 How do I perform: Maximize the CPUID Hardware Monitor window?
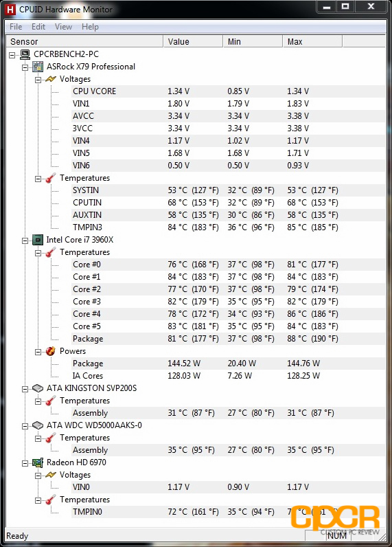[345, 7]
